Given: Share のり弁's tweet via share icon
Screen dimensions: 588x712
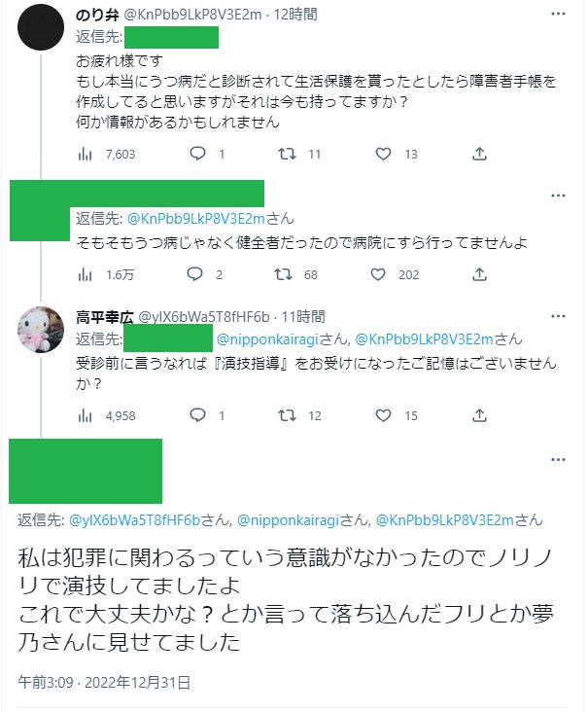Looking at the screenshot, I should [x=479, y=154].
